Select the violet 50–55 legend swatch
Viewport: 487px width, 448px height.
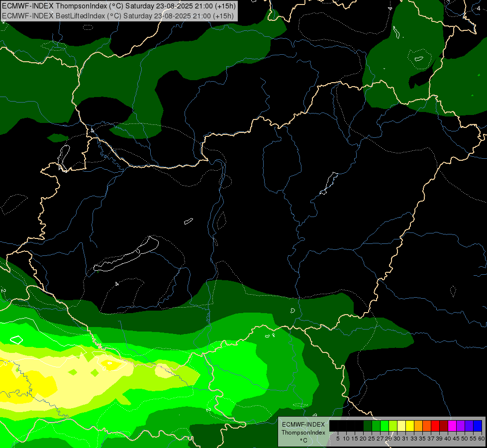pos(469,426)
